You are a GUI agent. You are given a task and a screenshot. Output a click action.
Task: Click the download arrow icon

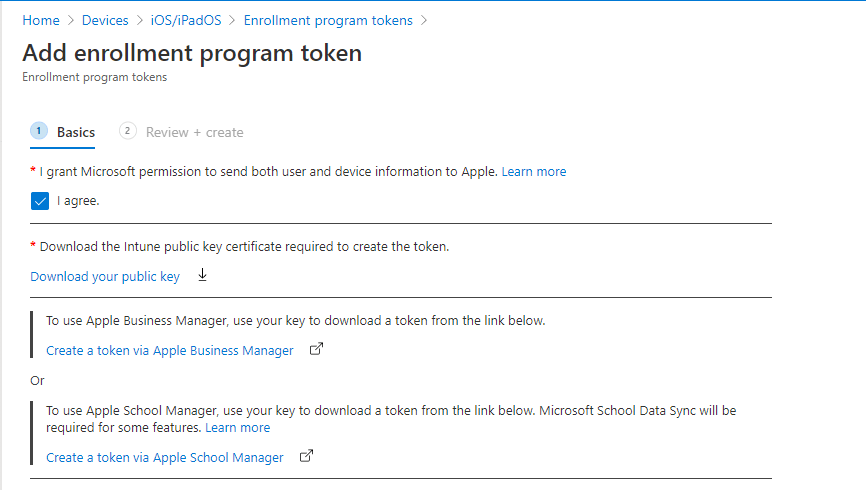pyautogui.click(x=202, y=275)
